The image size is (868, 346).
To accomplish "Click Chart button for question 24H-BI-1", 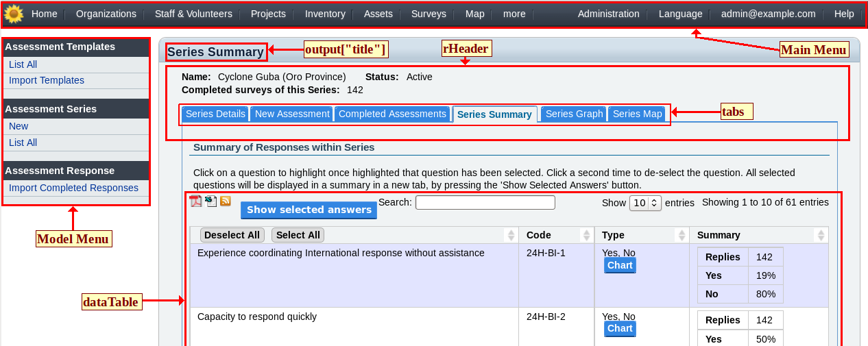I will [x=620, y=265].
